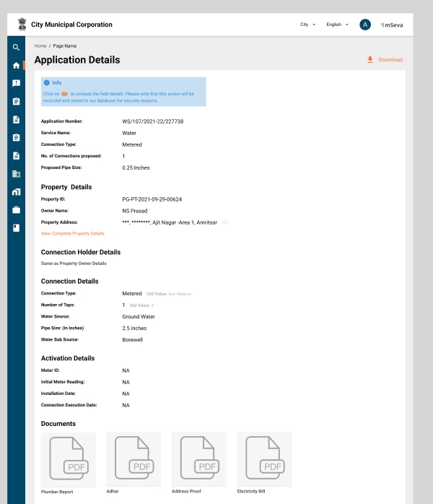Image resolution: width=433 pixels, height=504 pixels.
Task: Go to the home icon in sidebar
Action: pos(16,66)
